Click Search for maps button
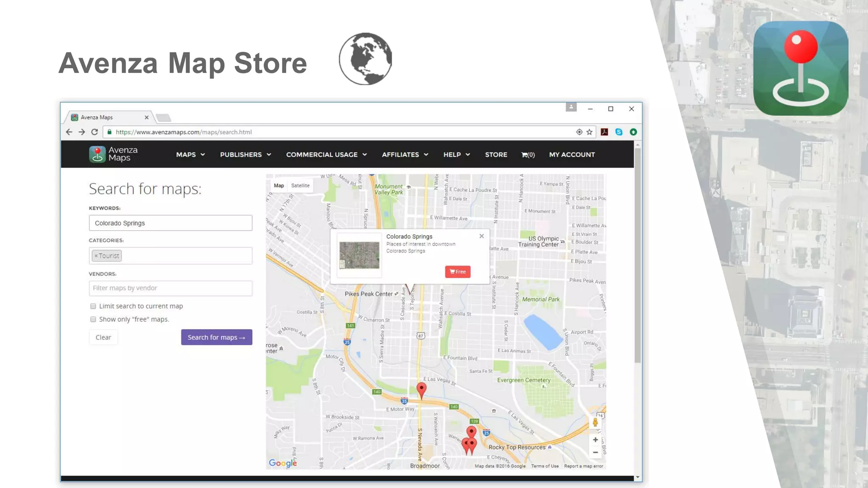The image size is (868, 488). pyautogui.click(x=217, y=337)
